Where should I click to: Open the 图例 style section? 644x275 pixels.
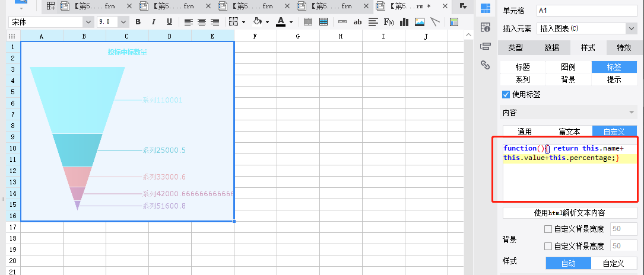coord(569,67)
